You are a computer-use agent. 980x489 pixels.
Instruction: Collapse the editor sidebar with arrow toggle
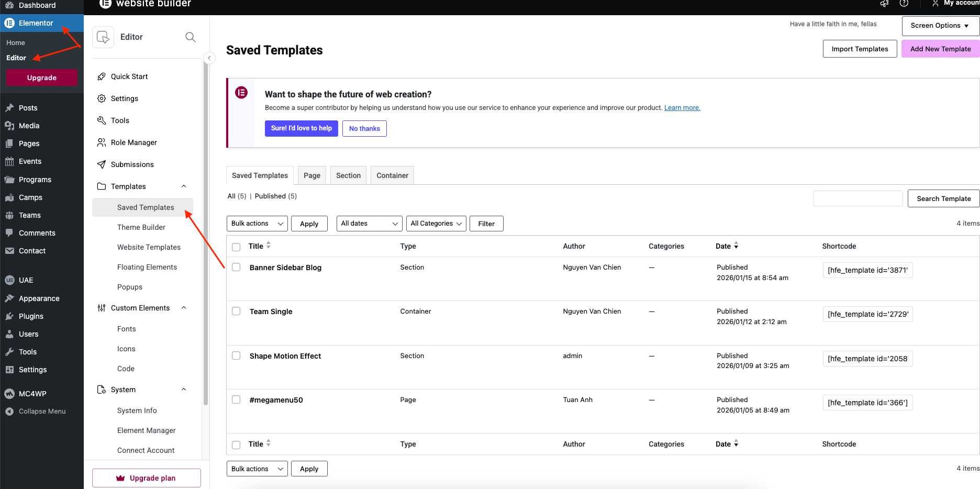tap(209, 58)
